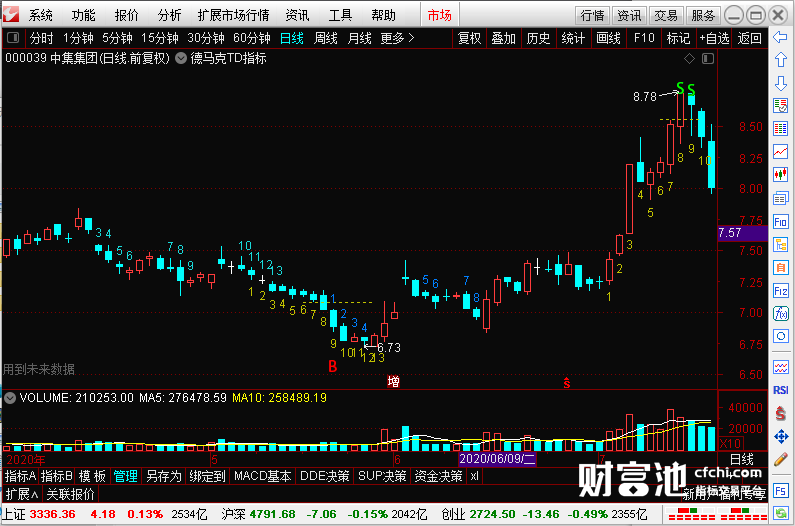
Task: Open the tree structure sidebar icon
Action: pos(780,244)
